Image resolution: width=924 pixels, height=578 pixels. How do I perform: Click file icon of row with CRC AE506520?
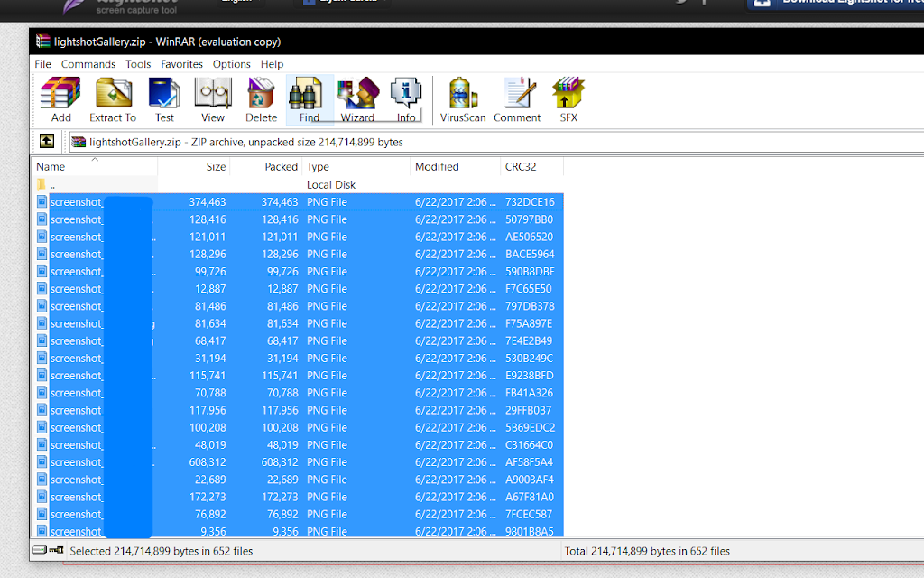point(42,237)
